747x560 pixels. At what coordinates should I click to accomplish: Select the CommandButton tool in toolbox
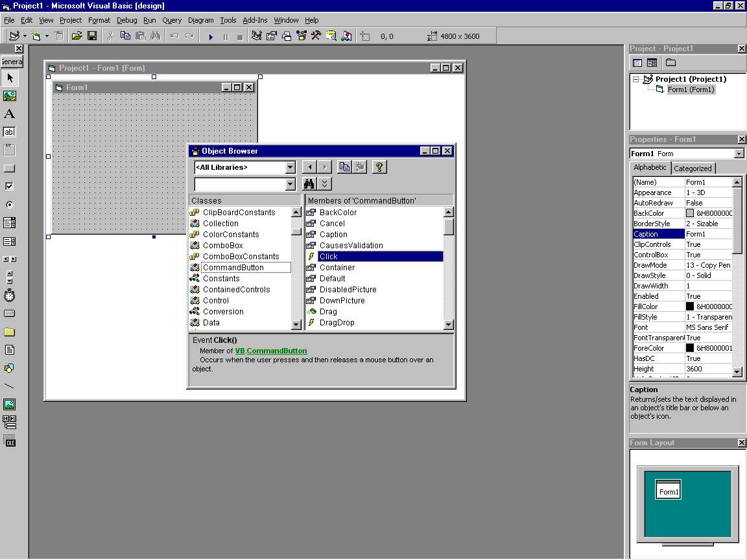click(x=10, y=168)
